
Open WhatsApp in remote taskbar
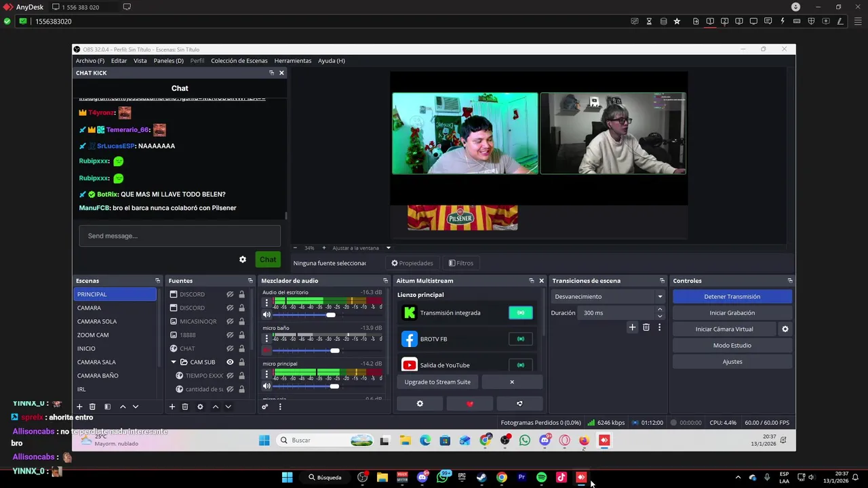tap(525, 441)
